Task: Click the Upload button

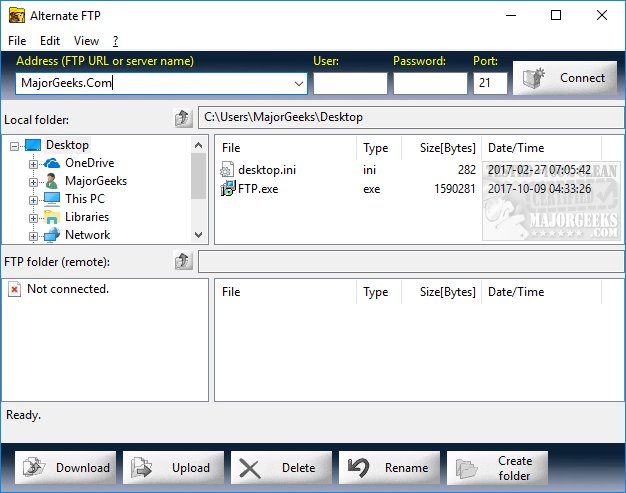Action: (x=172, y=467)
